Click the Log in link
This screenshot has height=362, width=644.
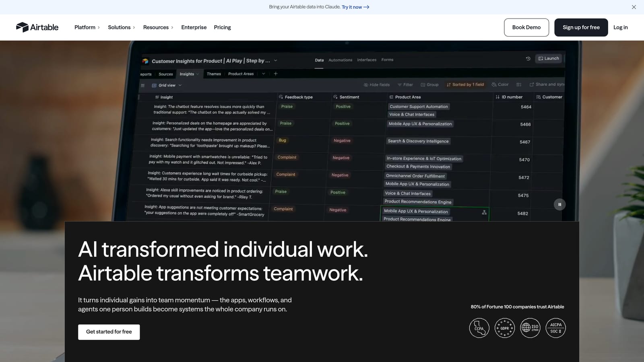point(620,27)
